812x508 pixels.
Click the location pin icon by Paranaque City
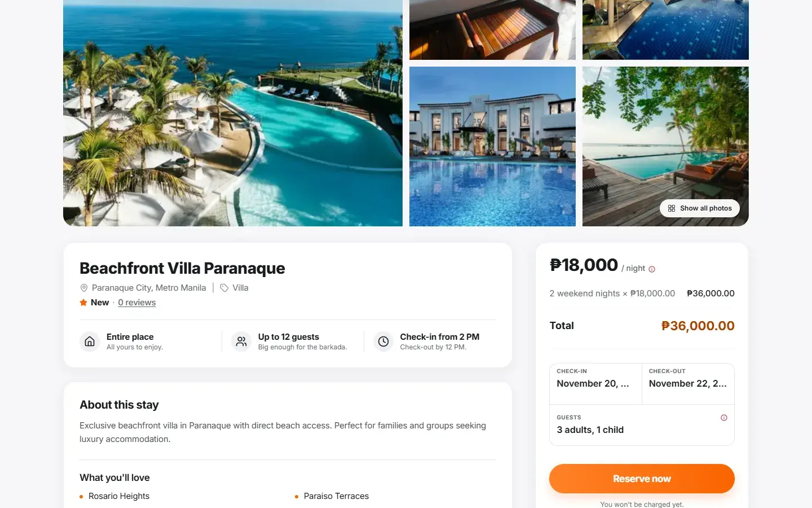click(84, 288)
